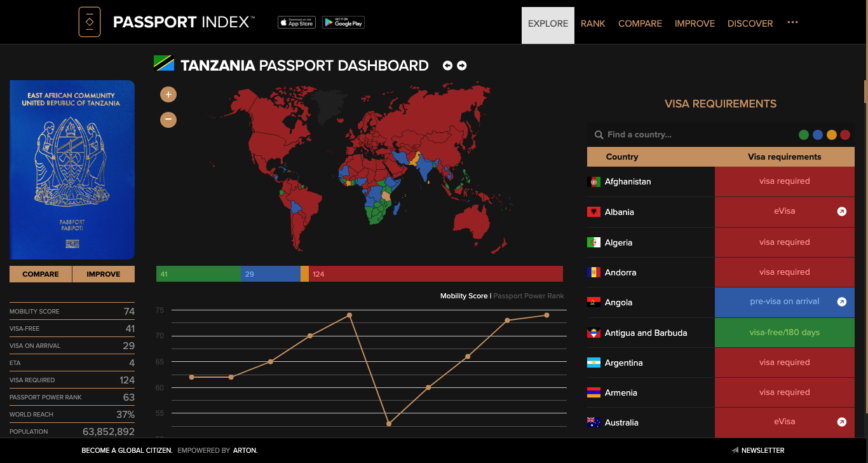Toggle the red visa-required filter dot
Screen dimensions: 868x463
pos(845,134)
